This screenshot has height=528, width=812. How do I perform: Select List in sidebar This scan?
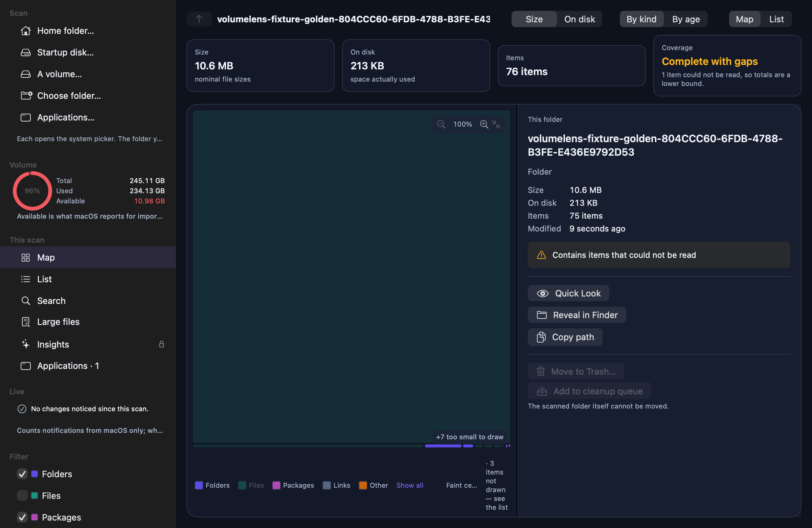point(88,279)
